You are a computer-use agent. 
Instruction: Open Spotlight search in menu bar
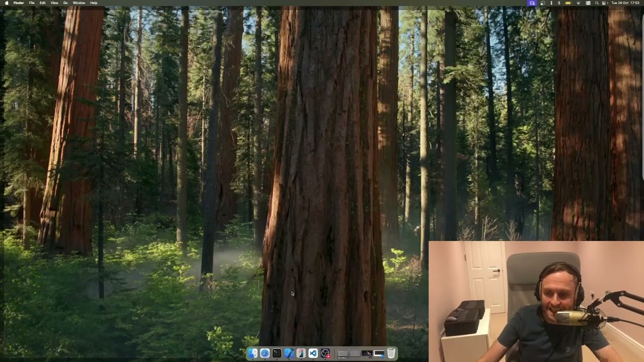[x=597, y=3]
